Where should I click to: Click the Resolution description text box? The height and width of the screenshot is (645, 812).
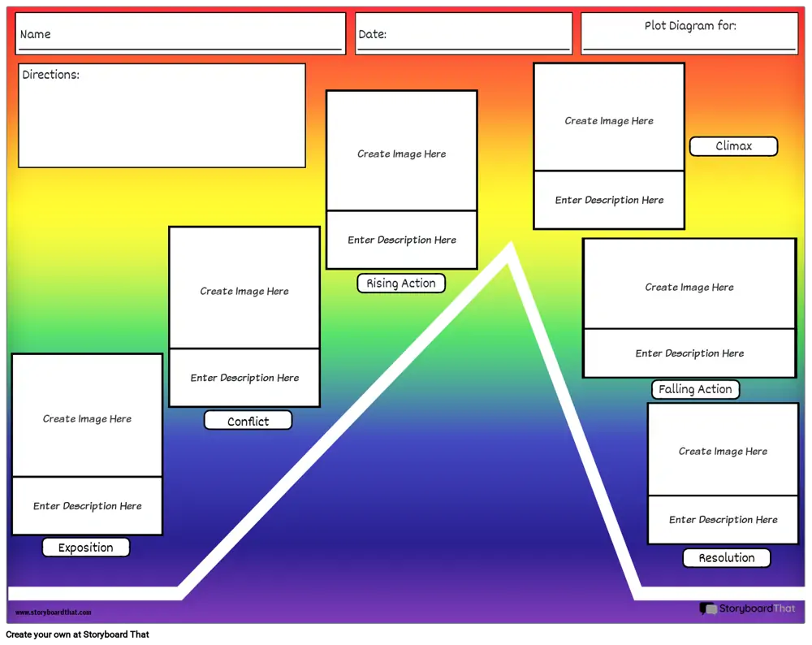click(723, 520)
